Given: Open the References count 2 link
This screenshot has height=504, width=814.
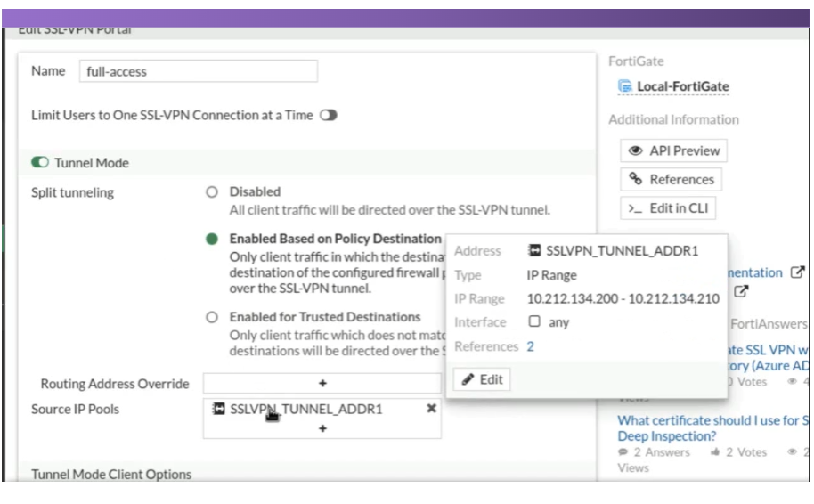Looking at the screenshot, I should (530, 346).
